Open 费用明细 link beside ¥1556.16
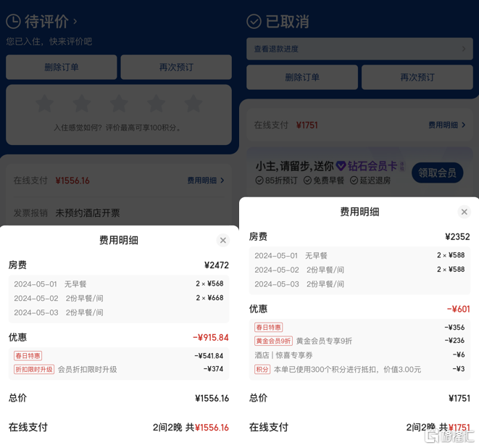479x448 pixels. (206, 181)
